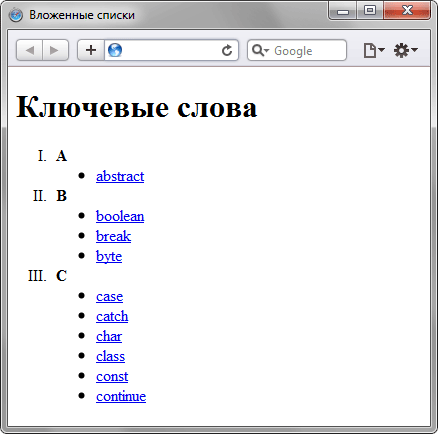The image size is (438, 434).
Task: Open the char link
Action: (109, 336)
